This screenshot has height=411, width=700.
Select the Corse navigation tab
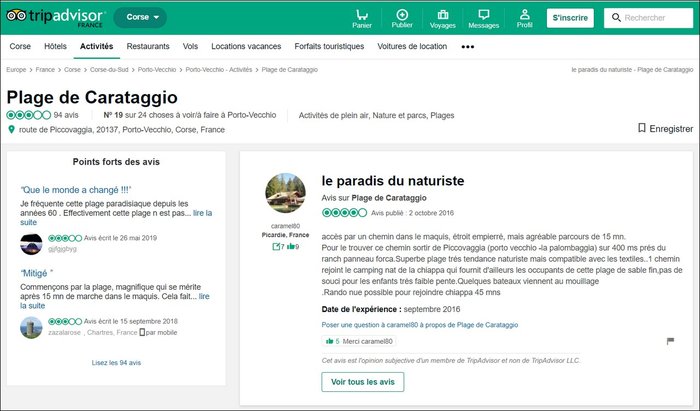[20, 46]
